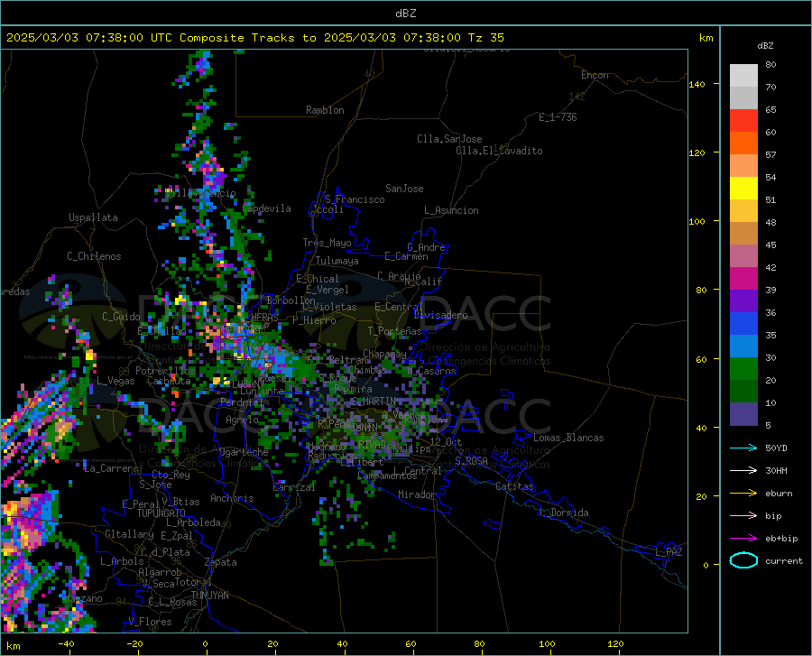The image size is (812, 656).
Task: Click the Capdevila place label
Action: point(267,208)
